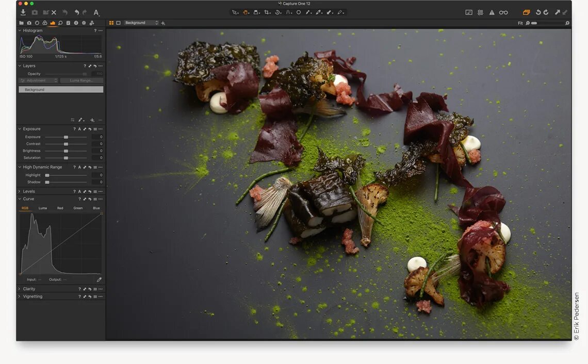This screenshot has width=588, height=364.
Task: Add a layer using Layers panel plus button
Action: coord(92,120)
